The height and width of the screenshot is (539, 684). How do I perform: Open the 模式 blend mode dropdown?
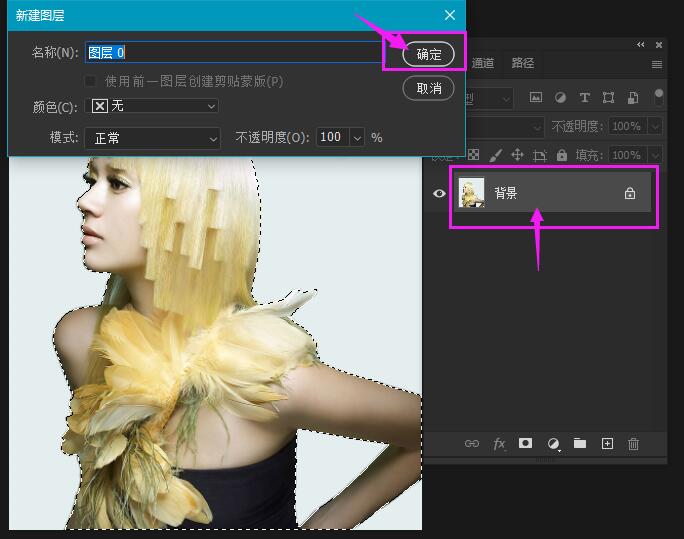pyautogui.click(x=154, y=137)
